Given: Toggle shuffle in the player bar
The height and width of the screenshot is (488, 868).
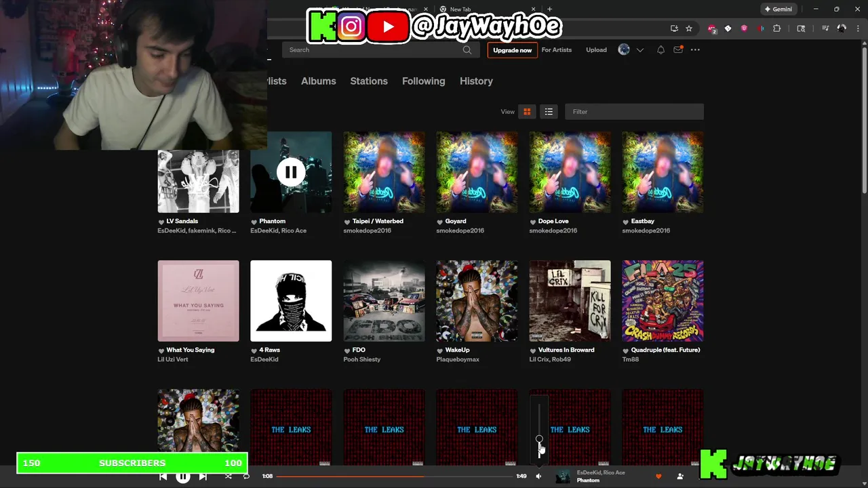Looking at the screenshot, I should click(x=228, y=476).
